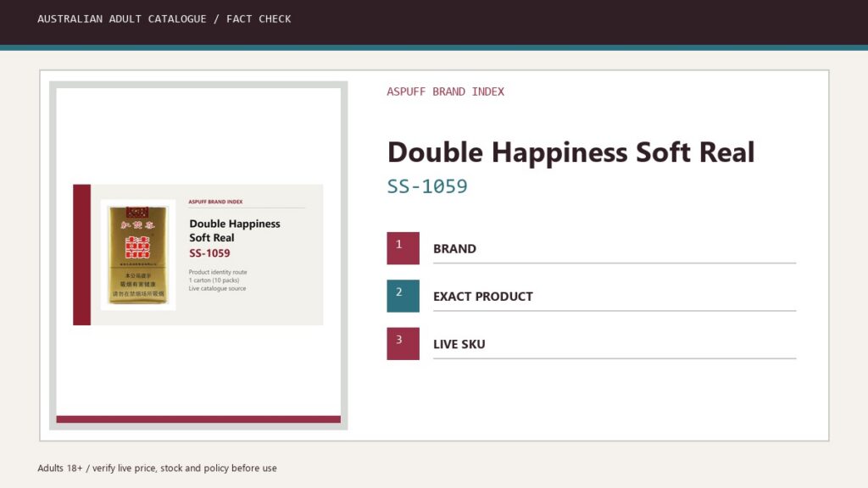Click the number 3 square beside LIVE SKU

(403, 344)
